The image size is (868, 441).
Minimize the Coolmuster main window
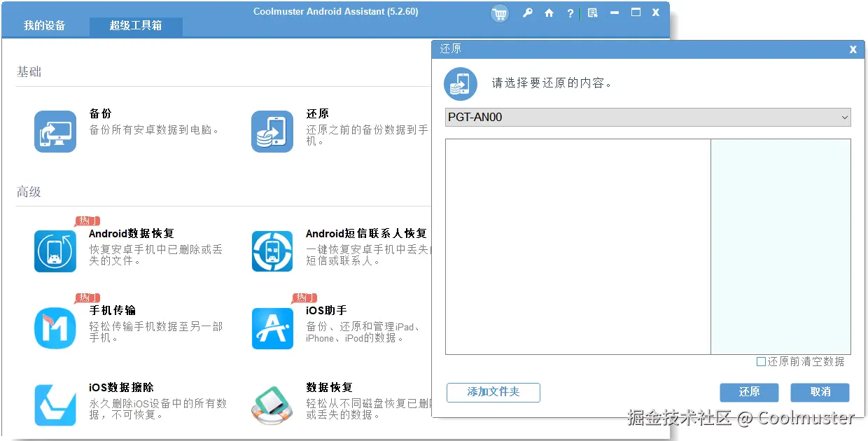pos(615,13)
